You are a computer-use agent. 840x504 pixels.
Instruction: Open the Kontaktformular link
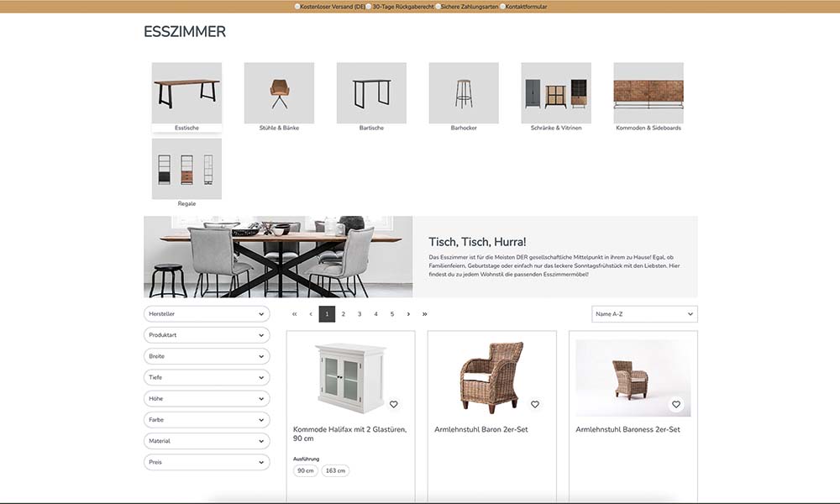(x=526, y=7)
